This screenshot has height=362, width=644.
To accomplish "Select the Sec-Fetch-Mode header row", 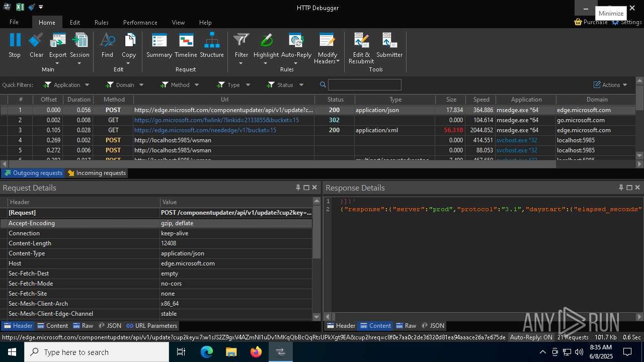I will pyautogui.click(x=156, y=284).
